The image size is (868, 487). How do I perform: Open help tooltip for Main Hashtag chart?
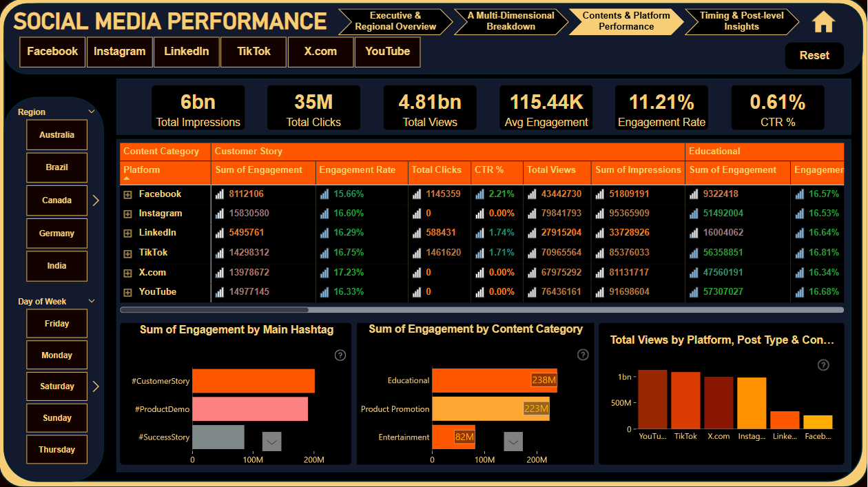(340, 355)
